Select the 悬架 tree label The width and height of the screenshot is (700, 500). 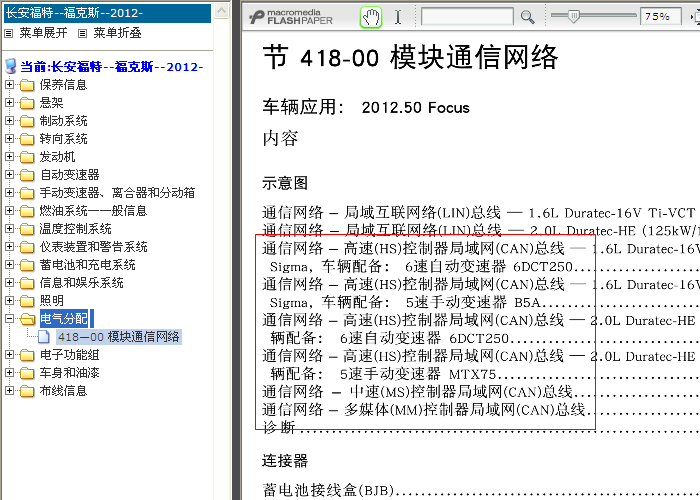pyautogui.click(x=51, y=102)
